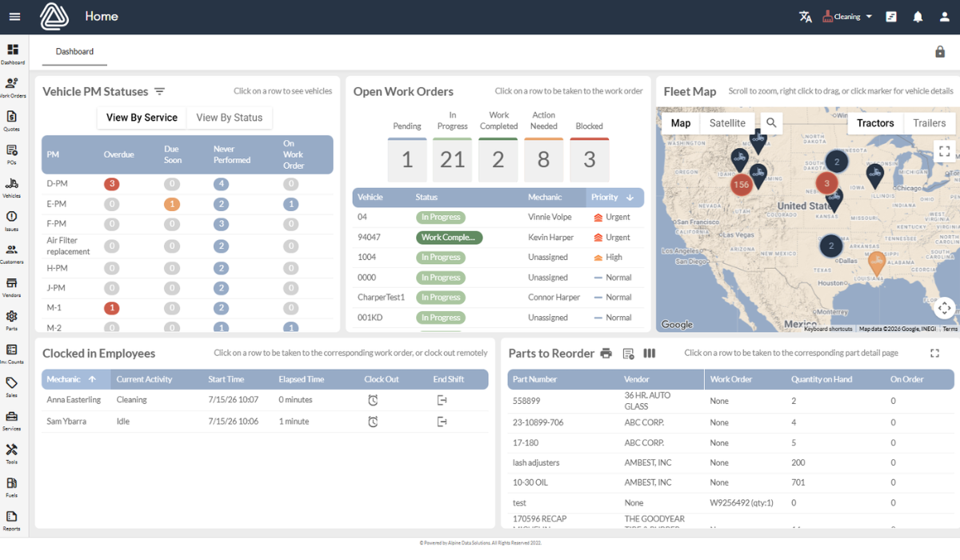This screenshot has height=560, width=960.
Task: Open Customers in the sidebar
Action: click(x=12, y=254)
